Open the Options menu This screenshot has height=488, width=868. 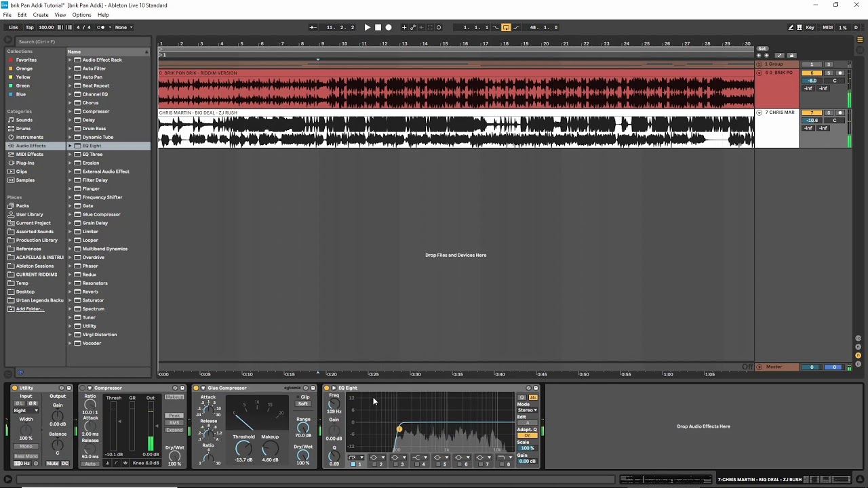click(x=81, y=15)
